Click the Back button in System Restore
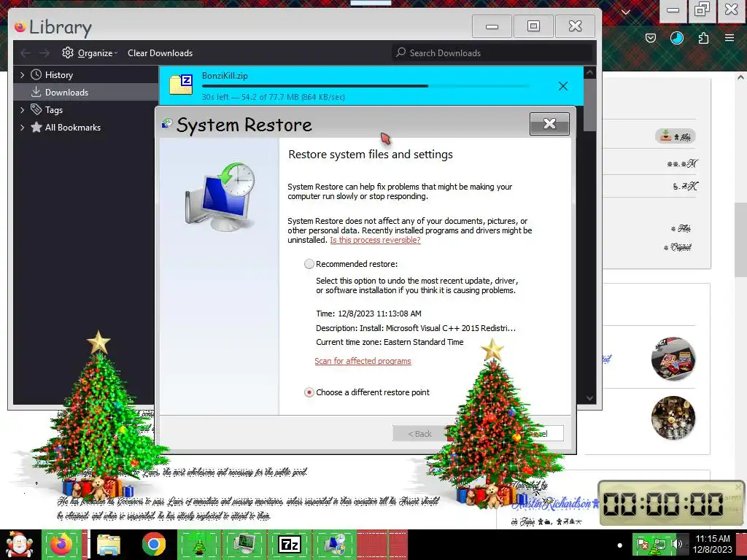The image size is (747, 560). (x=419, y=433)
